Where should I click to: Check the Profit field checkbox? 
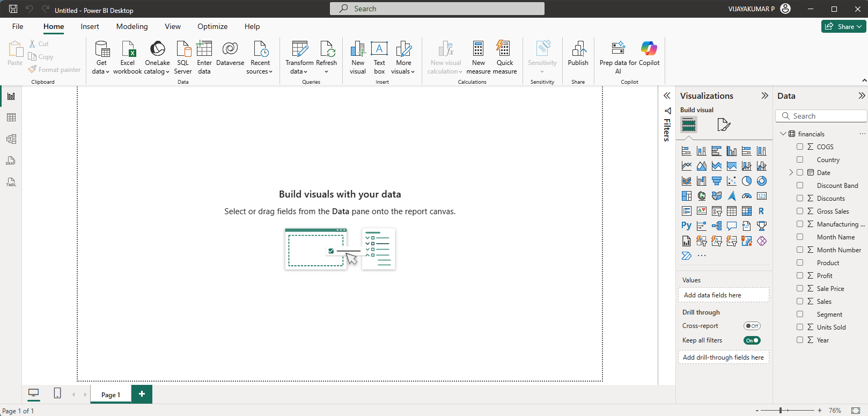point(800,275)
